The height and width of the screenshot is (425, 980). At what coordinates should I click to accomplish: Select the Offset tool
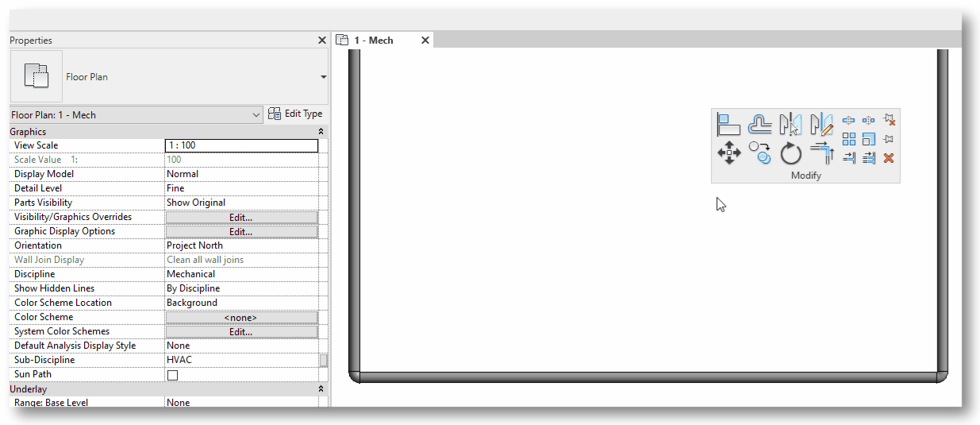click(760, 125)
